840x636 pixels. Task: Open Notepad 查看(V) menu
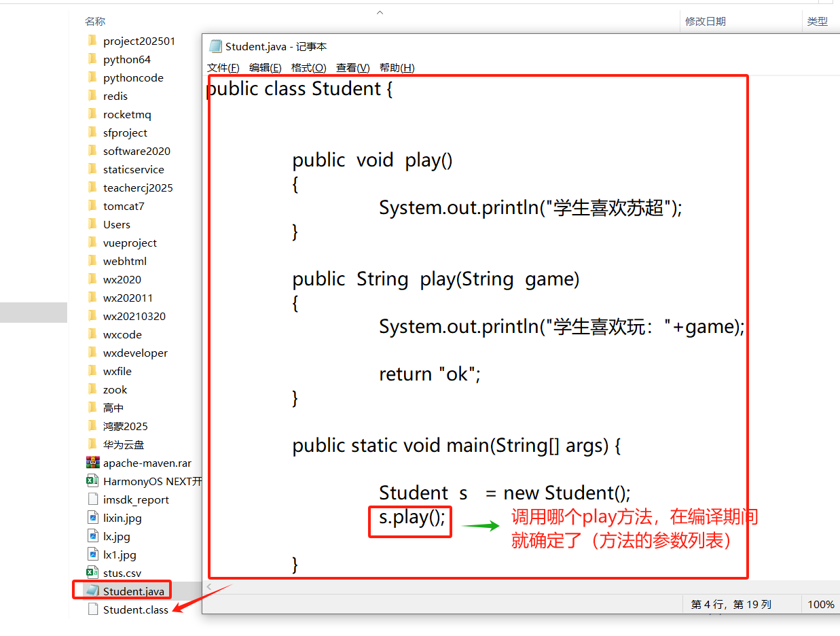point(352,68)
